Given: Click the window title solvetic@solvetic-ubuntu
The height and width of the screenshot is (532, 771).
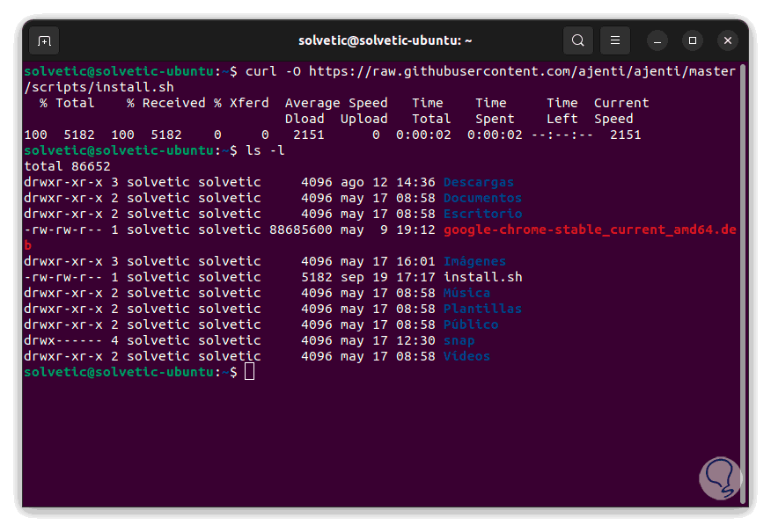Looking at the screenshot, I should point(385,40).
